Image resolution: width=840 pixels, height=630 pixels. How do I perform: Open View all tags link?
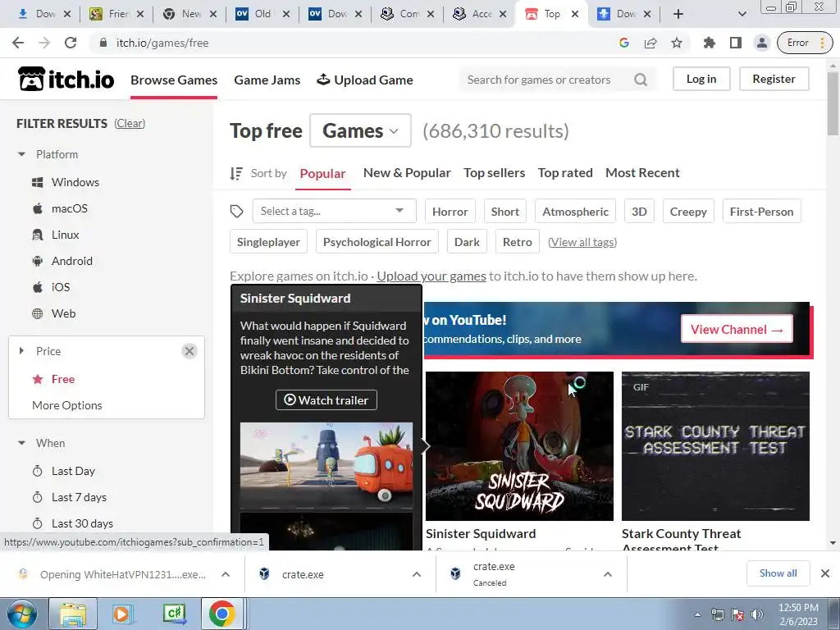pyautogui.click(x=582, y=242)
